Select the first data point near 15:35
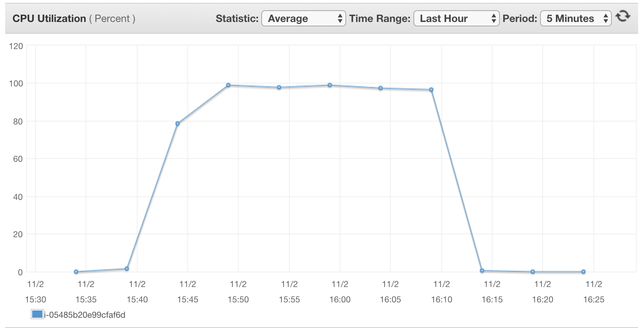The height and width of the screenshot is (328, 644). pyautogui.click(x=76, y=272)
